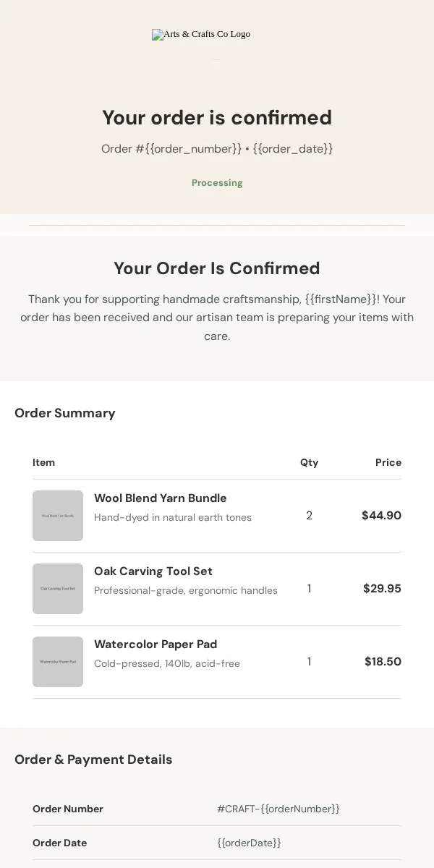Click the 'Your order is confirmed' banner title
The height and width of the screenshot is (868, 434).
tap(217, 117)
